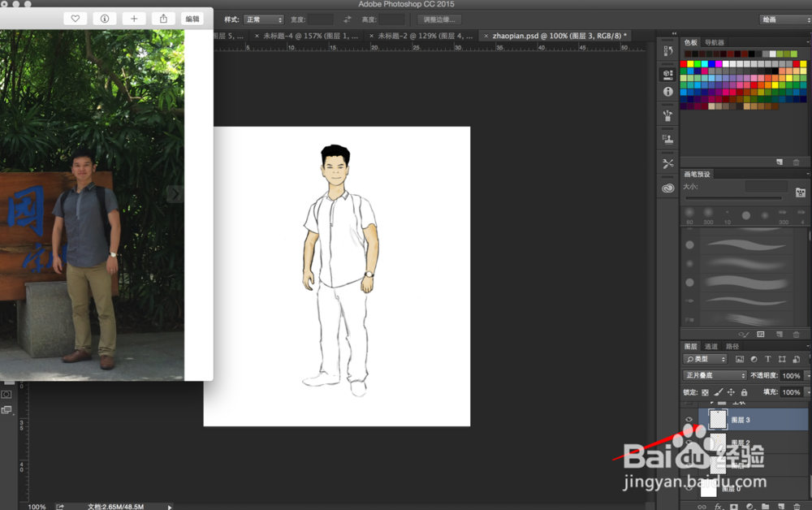Switch to 路径 Paths tab
Viewport: 812px width, 510px height.
pos(732,347)
